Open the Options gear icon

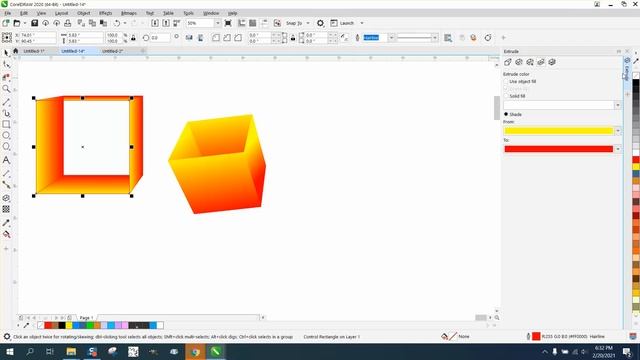click(x=320, y=23)
